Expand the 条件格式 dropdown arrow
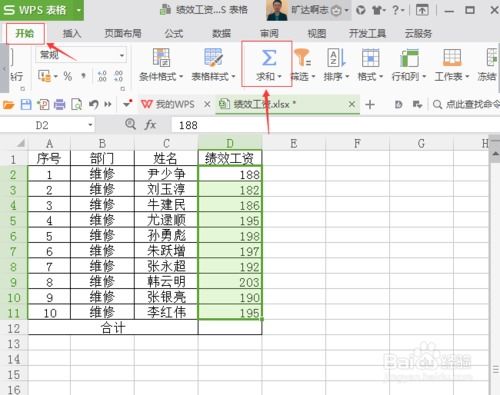This screenshot has width=500, height=395. click(x=181, y=77)
